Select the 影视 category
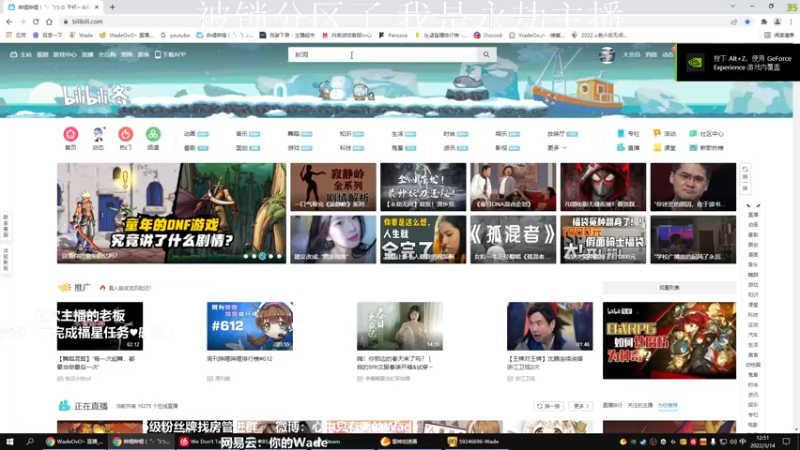Screen dimensions: 800x450 click(501, 147)
